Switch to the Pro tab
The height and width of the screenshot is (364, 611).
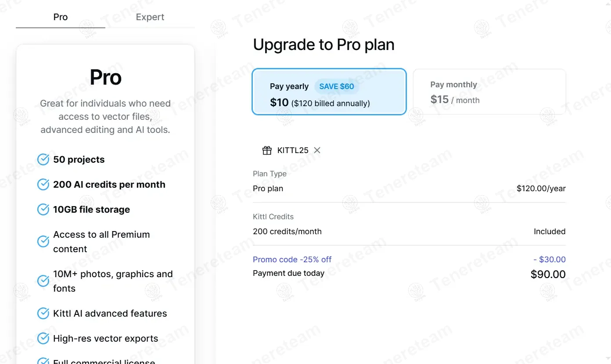coord(61,17)
